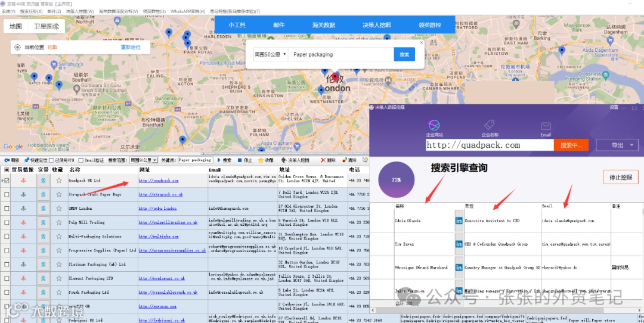Open LinkedIn icon for Idoia Olanda
Screen dimensions: 644x323
coord(459,221)
